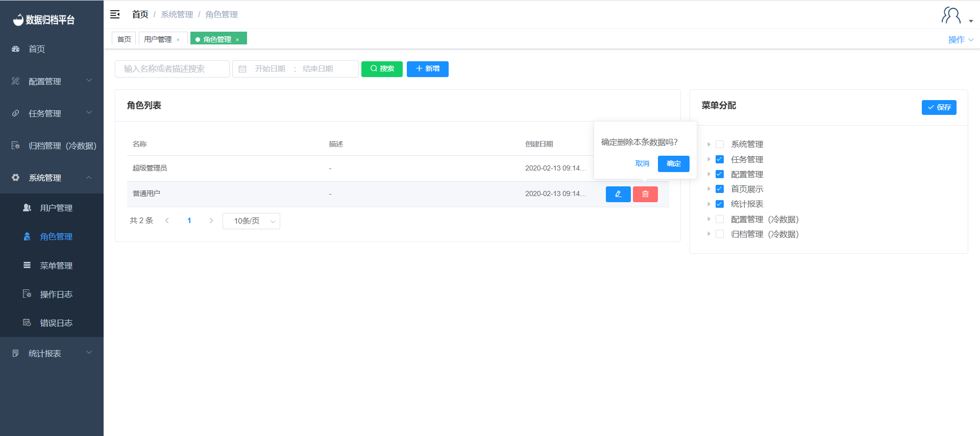Expand the 配置管理 (冷数据) tree node arrow
The width and height of the screenshot is (980, 436).
coord(709,219)
